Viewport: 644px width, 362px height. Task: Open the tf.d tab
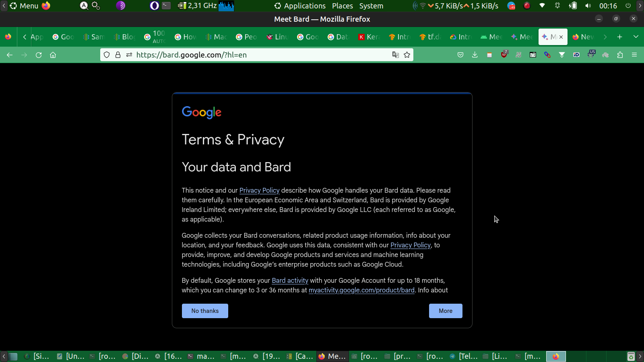coord(430,37)
